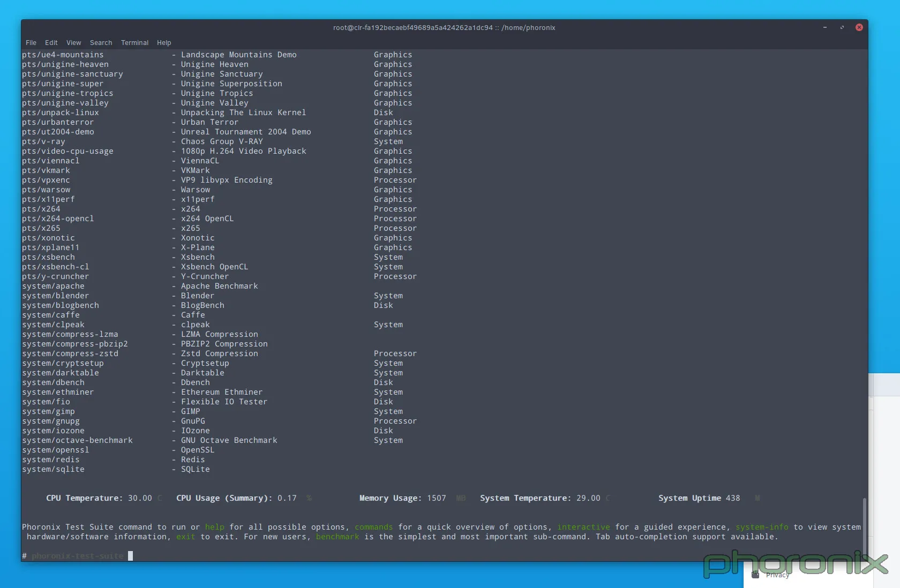Select the pts/ut2004-demo entry

(x=58, y=132)
